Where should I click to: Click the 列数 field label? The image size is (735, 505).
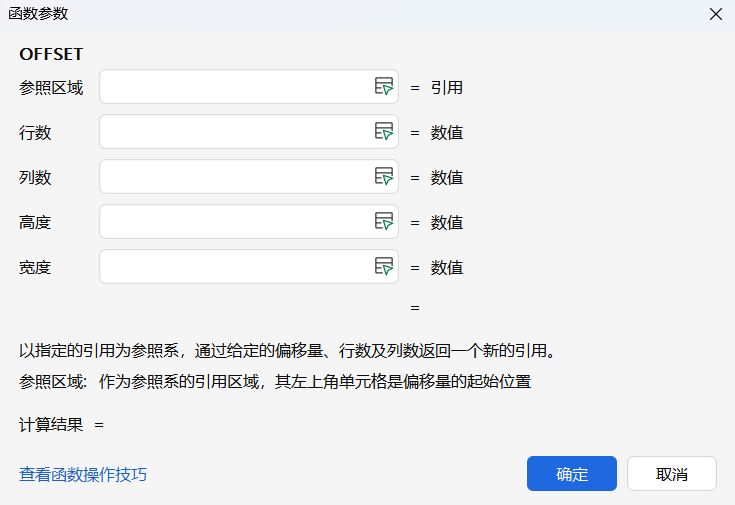coord(35,177)
